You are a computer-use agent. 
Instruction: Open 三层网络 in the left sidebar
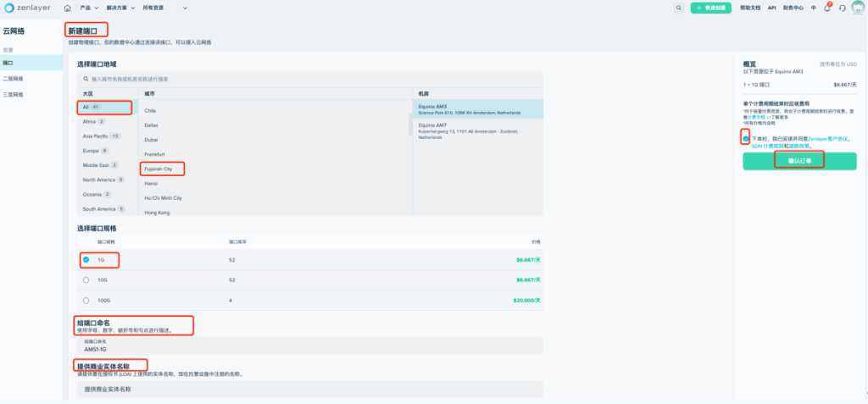click(13, 93)
